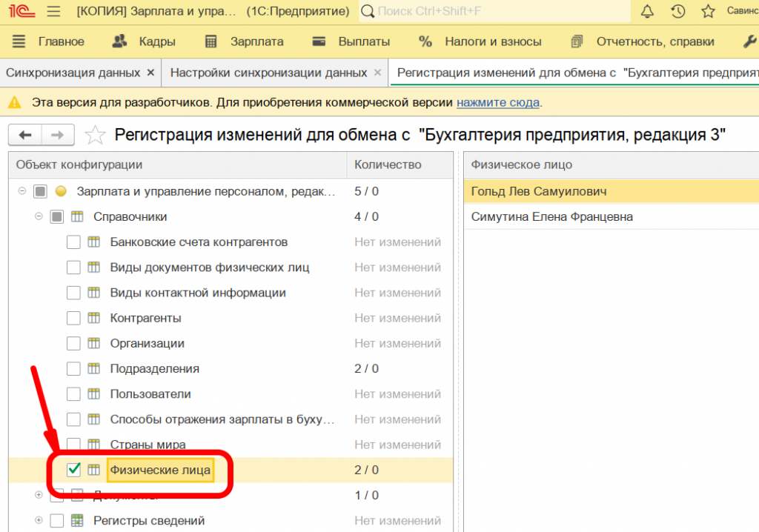This screenshot has height=532, width=759.
Task: Select the Физические лица tree row
Action: click(x=231, y=470)
